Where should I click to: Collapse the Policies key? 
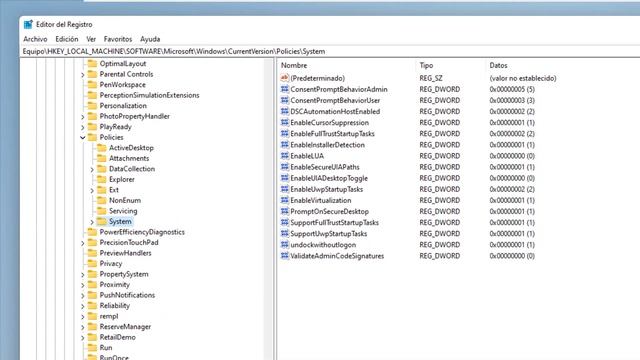pos(83,138)
